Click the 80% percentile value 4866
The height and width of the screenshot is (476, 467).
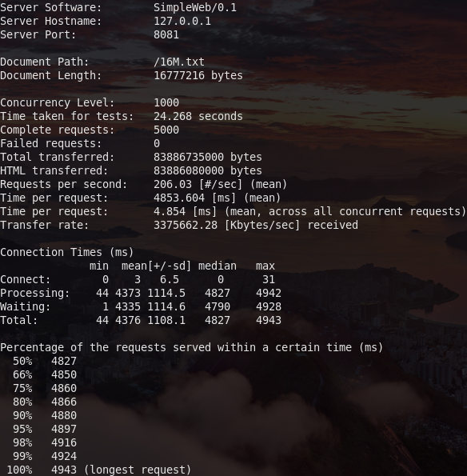click(x=64, y=402)
